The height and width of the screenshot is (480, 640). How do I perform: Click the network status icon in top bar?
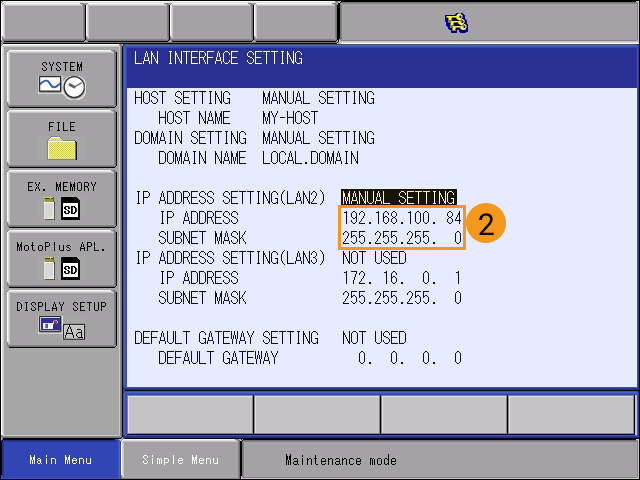point(456,22)
